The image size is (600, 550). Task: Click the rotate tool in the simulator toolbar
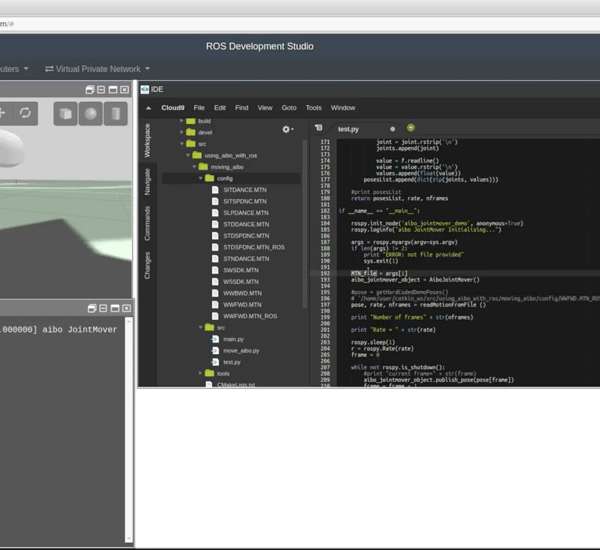coord(25,113)
